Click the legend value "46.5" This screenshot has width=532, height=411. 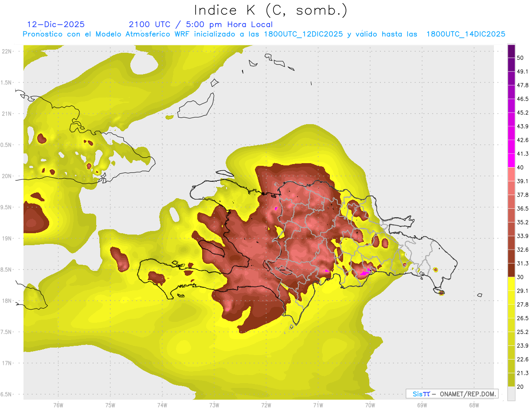[x=523, y=99]
